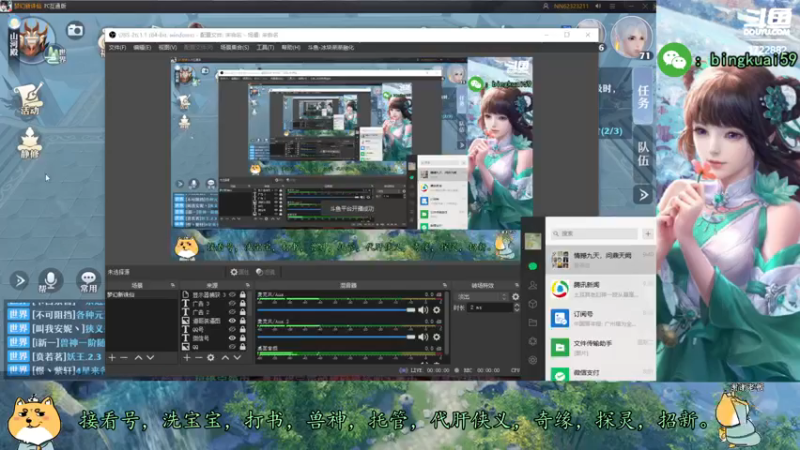Toggle lock on 显示器捕获 3 source
This screenshot has width=800, height=450.
(x=243, y=295)
